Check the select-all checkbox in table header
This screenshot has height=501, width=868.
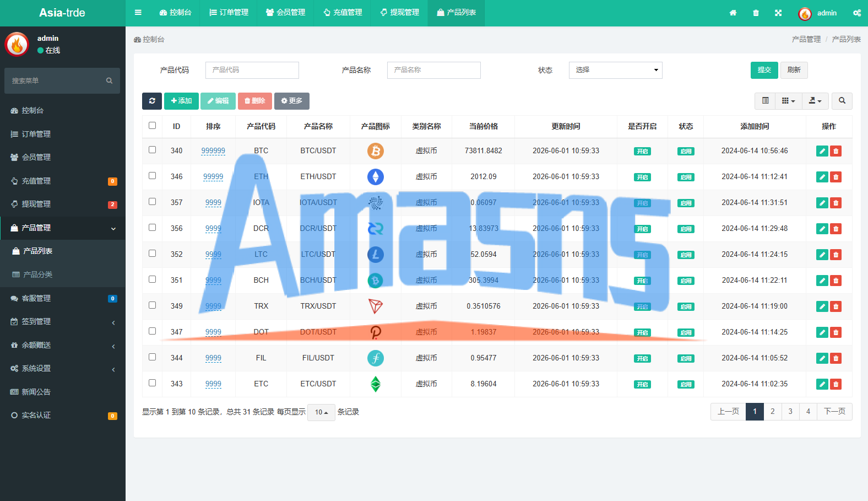coord(153,126)
